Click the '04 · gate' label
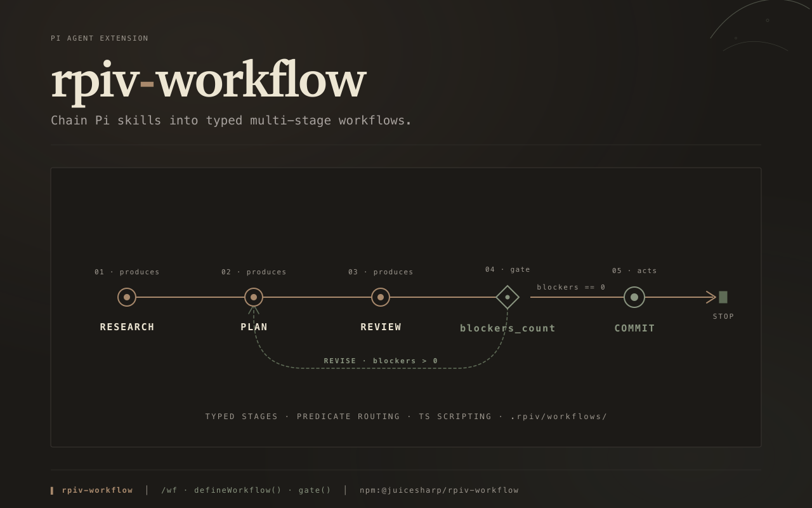The height and width of the screenshot is (508, 812). (507, 269)
